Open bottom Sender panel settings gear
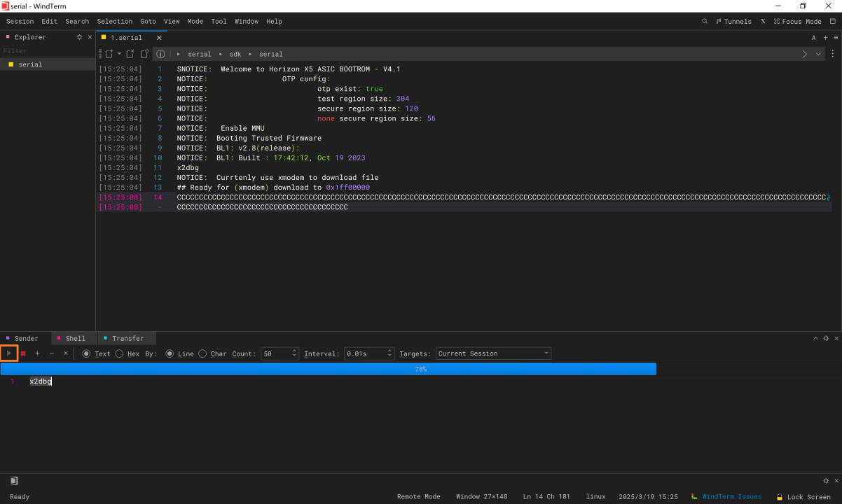The width and height of the screenshot is (842, 504). pyautogui.click(x=826, y=338)
